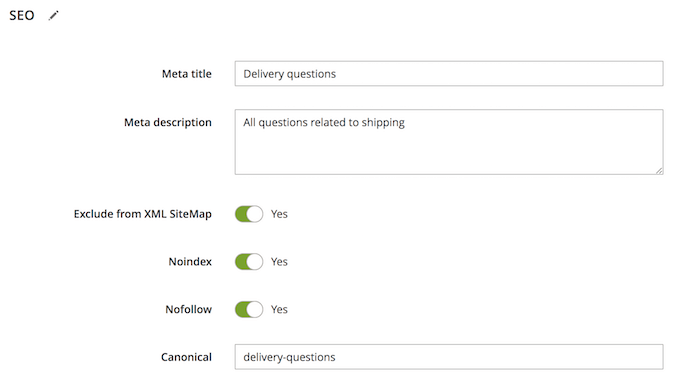
Task: Disable the Exclude from XML SiteMap toggle
Action: [x=249, y=214]
